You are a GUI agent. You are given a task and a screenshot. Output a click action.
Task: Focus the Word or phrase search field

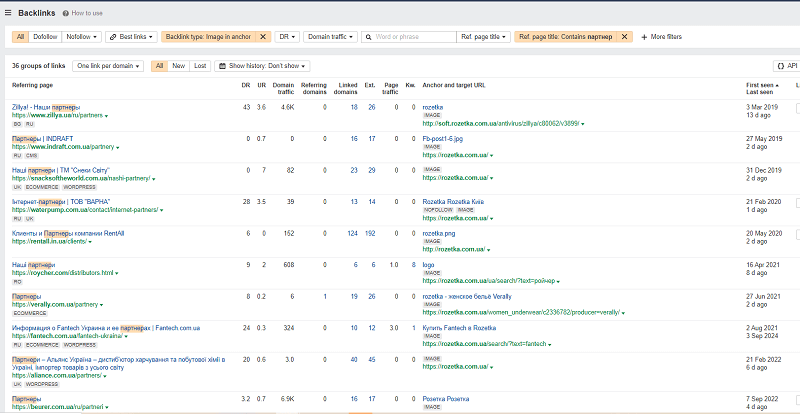coord(409,37)
